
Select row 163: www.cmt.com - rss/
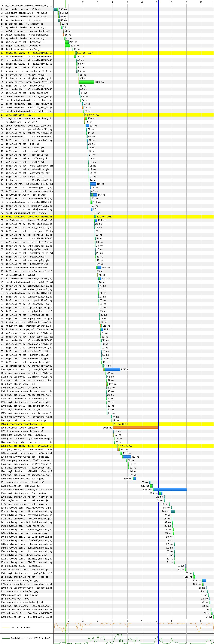coord(107,599)
